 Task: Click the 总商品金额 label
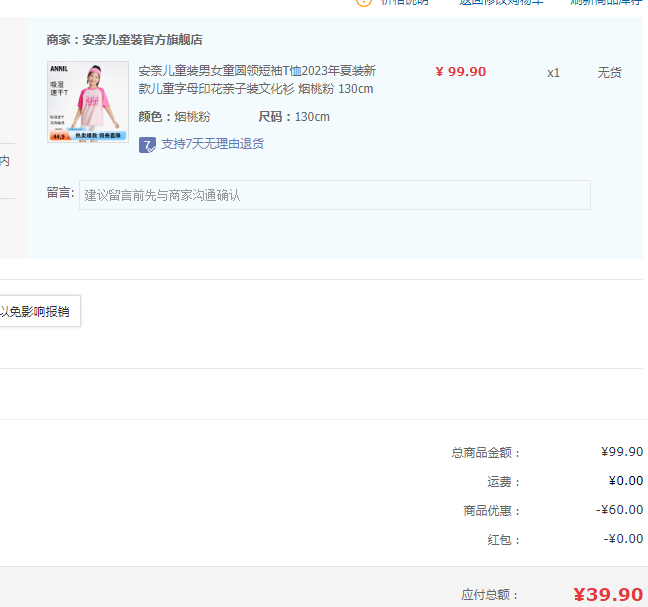(485, 453)
